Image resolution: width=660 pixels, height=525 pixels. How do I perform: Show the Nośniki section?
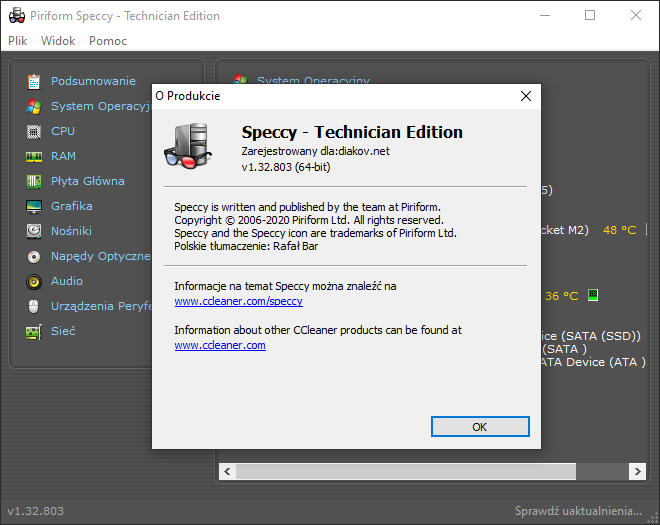(x=71, y=231)
